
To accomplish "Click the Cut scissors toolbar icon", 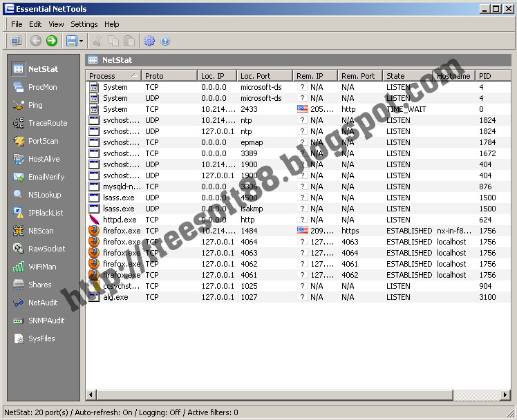I will [x=97, y=41].
